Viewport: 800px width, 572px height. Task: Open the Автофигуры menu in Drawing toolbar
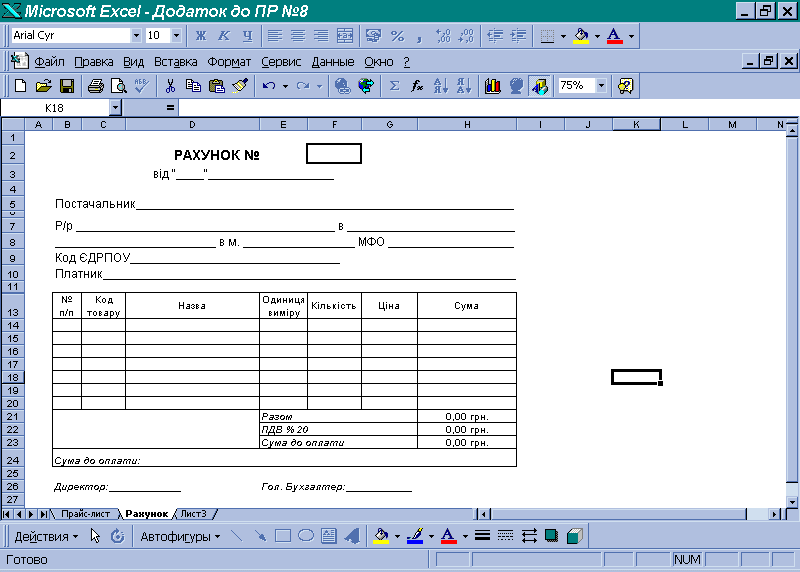coord(180,537)
